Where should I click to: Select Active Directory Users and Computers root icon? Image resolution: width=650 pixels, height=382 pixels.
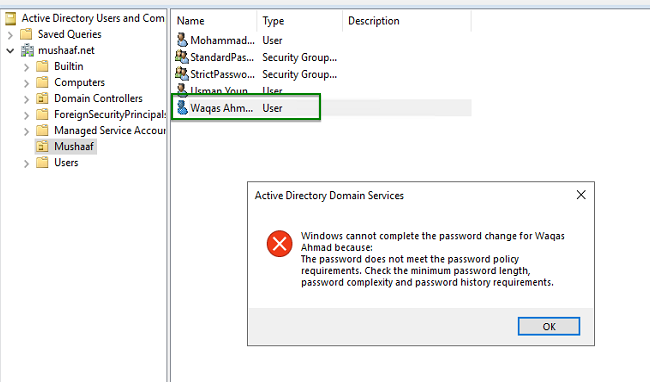10,18
